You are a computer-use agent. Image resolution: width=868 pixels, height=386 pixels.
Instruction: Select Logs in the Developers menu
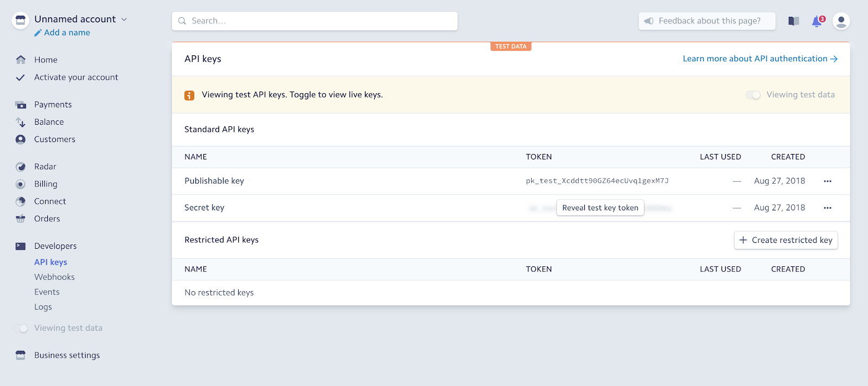coord(43,307)
